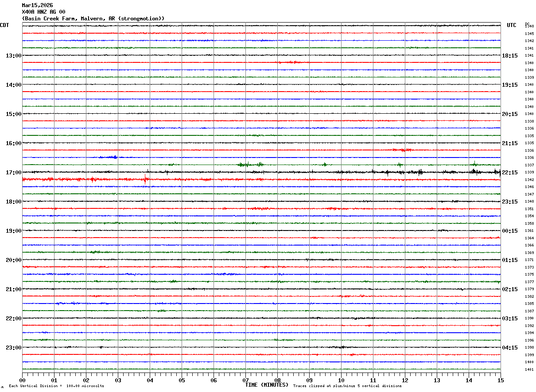Click the 21:15 UTC time label

coord(510,143)
